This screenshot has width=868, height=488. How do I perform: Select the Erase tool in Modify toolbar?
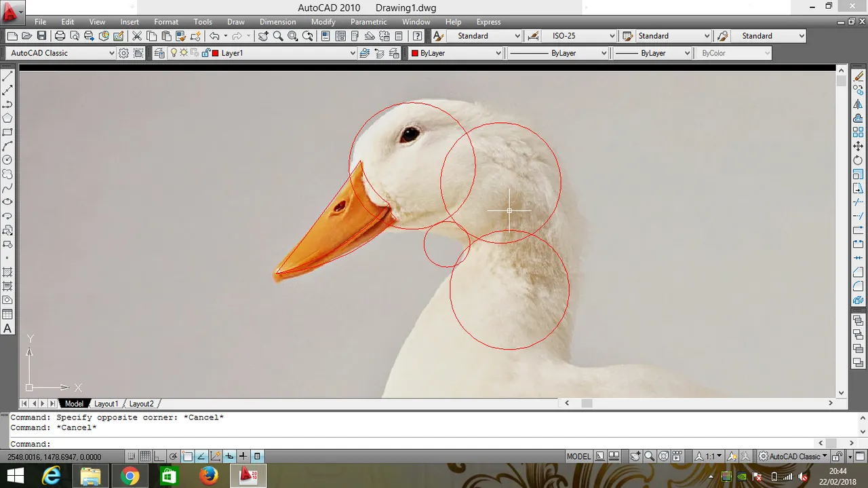[x=859, y=77]
